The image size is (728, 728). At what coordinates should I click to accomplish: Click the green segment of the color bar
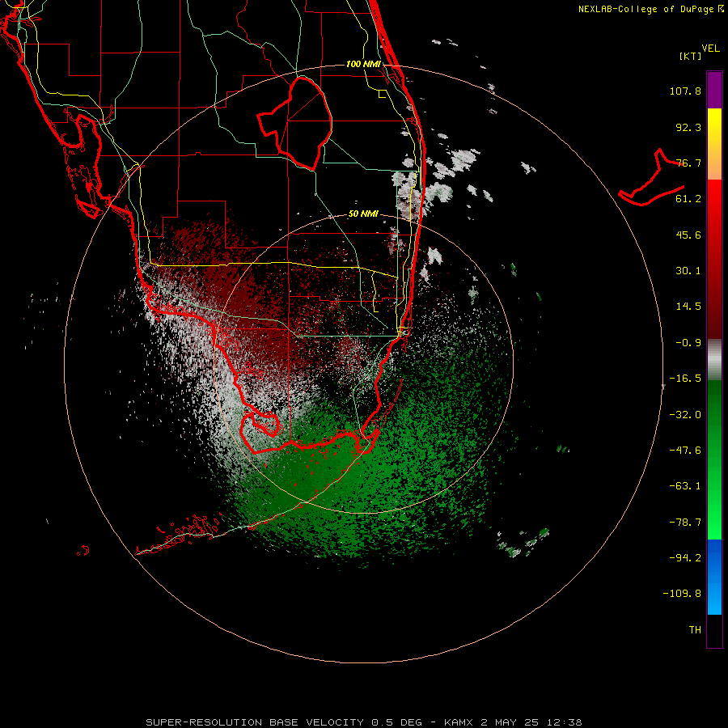click(x=714, y=459)
